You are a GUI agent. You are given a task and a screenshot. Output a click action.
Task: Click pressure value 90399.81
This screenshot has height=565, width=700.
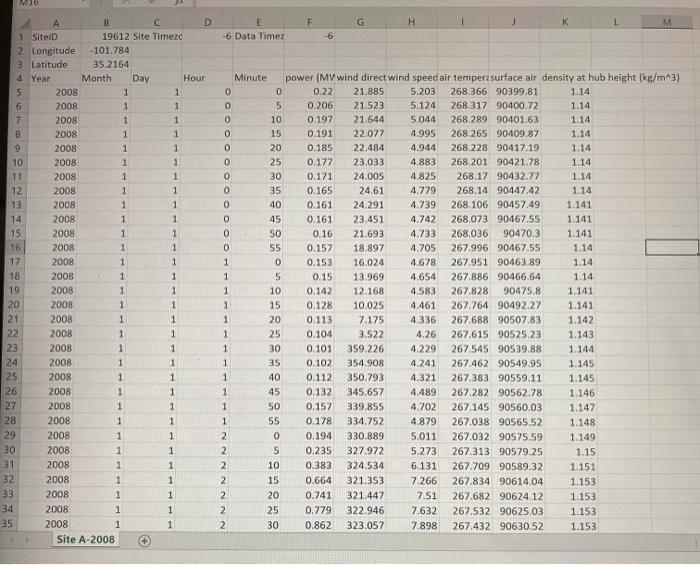pyautogui.click(x=515, y=91)
